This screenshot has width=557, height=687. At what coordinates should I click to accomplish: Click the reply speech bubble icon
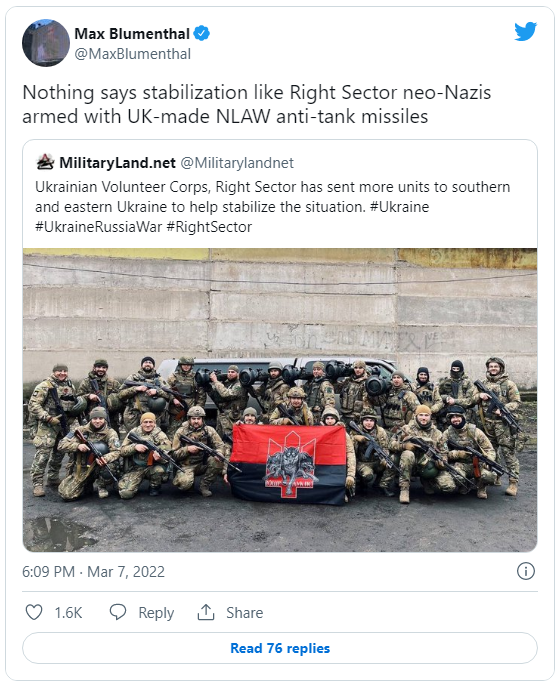tap(117, 612)
